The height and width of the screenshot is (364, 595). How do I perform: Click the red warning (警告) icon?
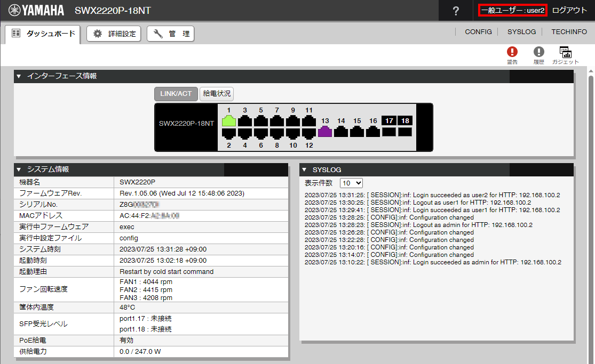[x=512, y=52]
